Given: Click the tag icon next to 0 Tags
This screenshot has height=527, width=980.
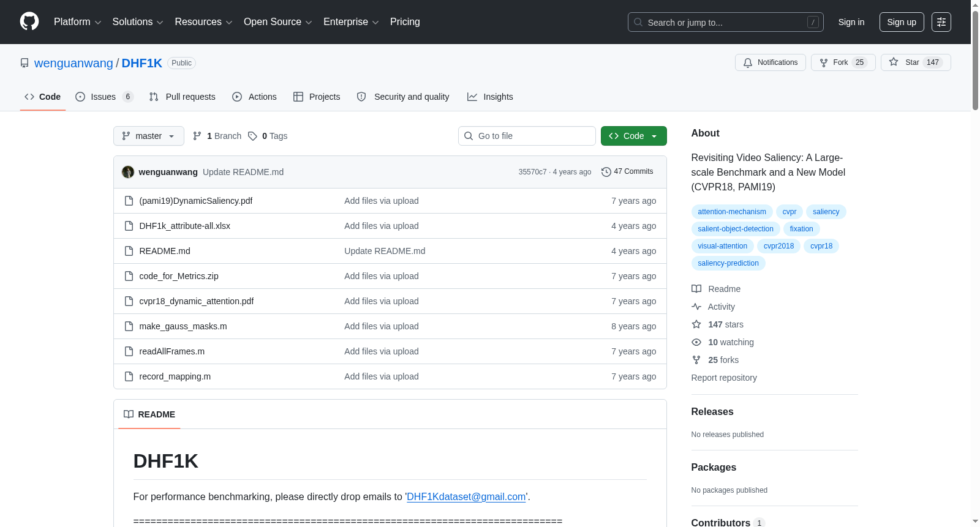Looking at the screenshot, I should [x=252, y=136].
